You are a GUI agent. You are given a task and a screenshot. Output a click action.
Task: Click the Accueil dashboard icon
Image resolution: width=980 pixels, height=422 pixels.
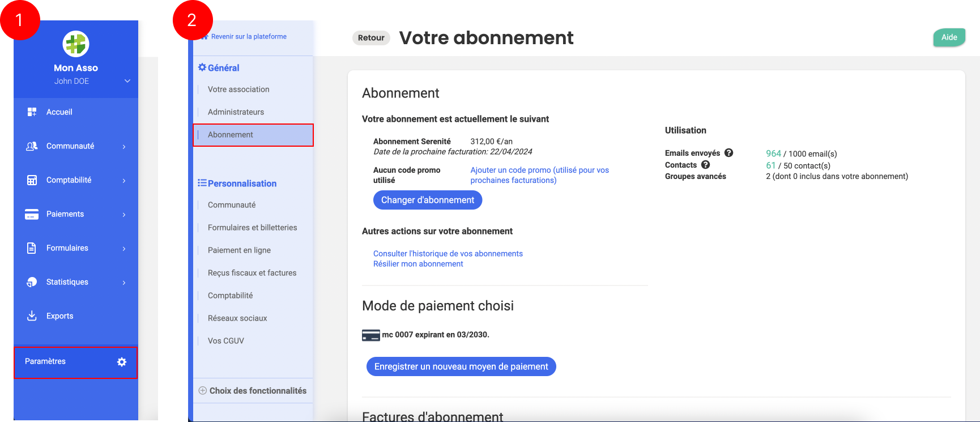click(32, 112)
